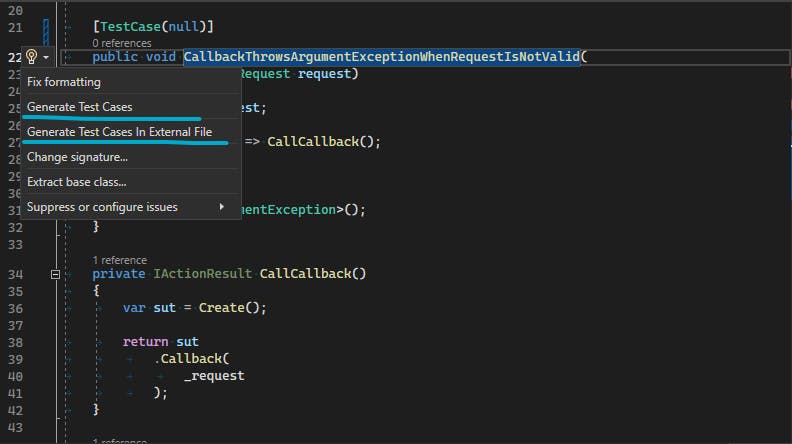Pick Extract base class... action
Viewport: 792px width, 444px height.
(77, 182)
